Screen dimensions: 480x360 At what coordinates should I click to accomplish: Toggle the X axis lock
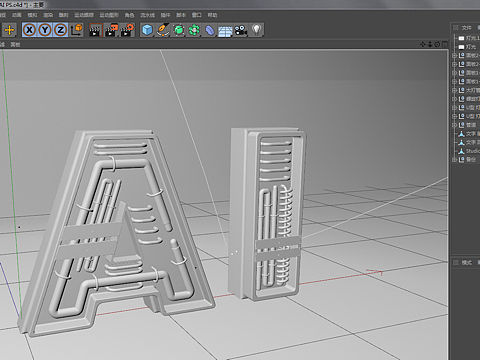coord(29,30)
